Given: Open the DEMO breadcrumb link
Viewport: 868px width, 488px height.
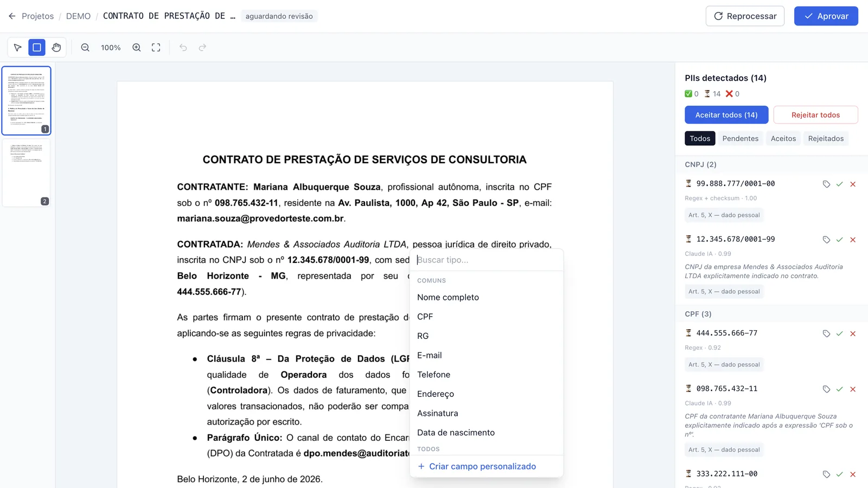Looking at the screenshot, I should click(78, 16).
